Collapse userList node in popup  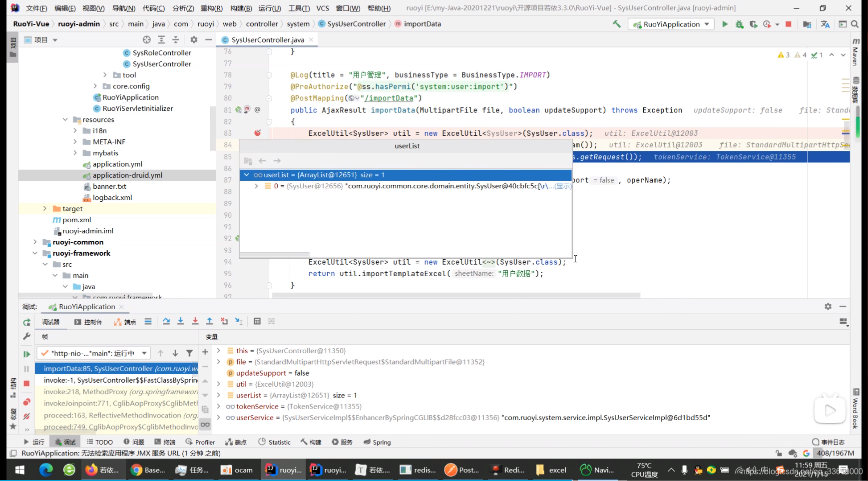click(x=246, y=175)
